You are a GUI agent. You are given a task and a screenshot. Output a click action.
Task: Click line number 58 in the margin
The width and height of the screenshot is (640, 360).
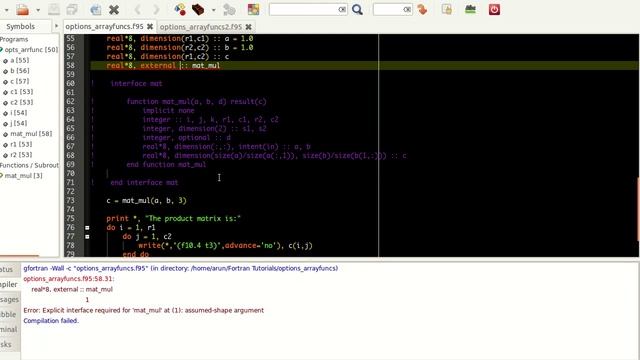(71, 65)
